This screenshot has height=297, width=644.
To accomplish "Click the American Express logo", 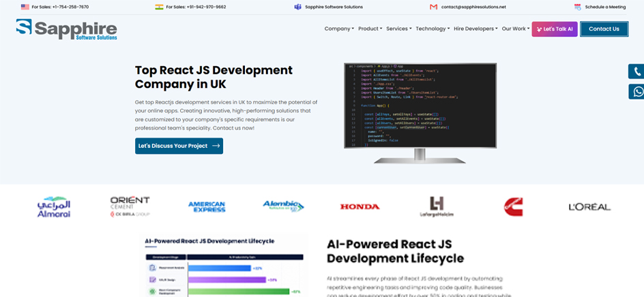I will pyautogui.click(x=207, y=207).
